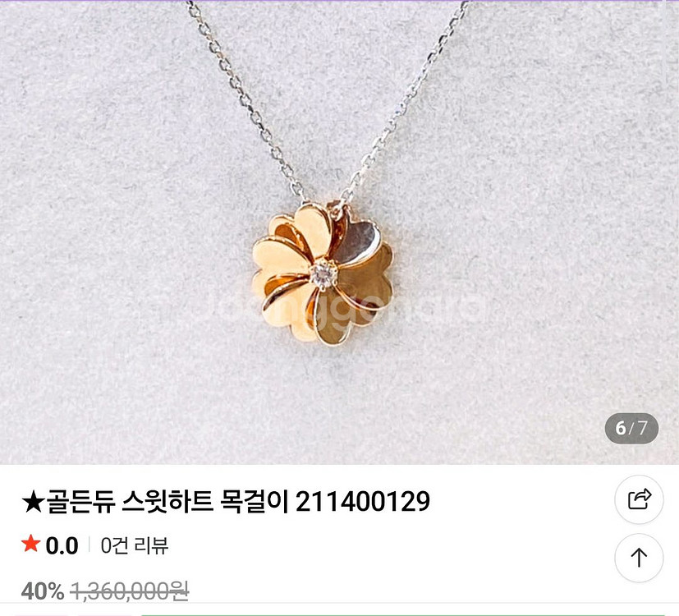
Task: Click the red star rating icon
Action: (30, 544)
